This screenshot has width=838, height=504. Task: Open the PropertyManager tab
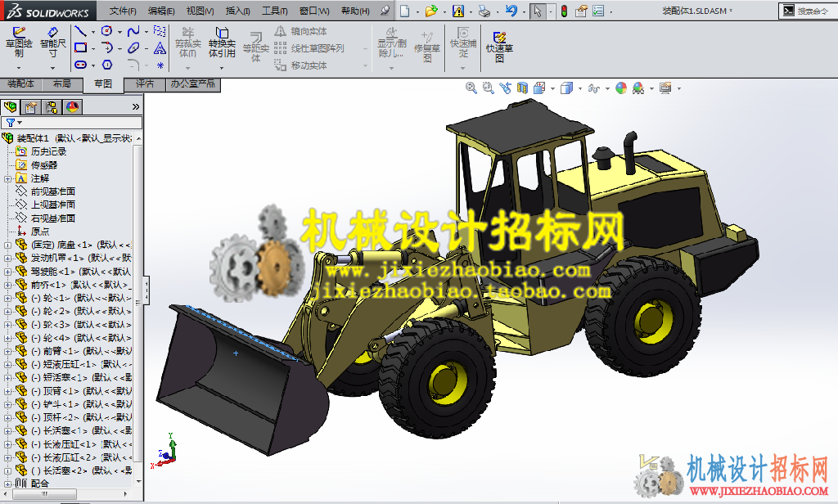click(x=30, y=107)
